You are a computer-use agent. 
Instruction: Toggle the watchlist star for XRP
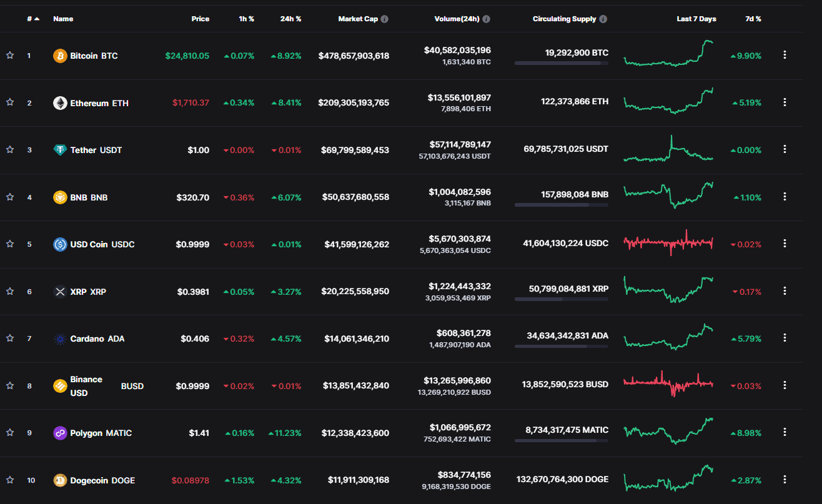[10, 291]
